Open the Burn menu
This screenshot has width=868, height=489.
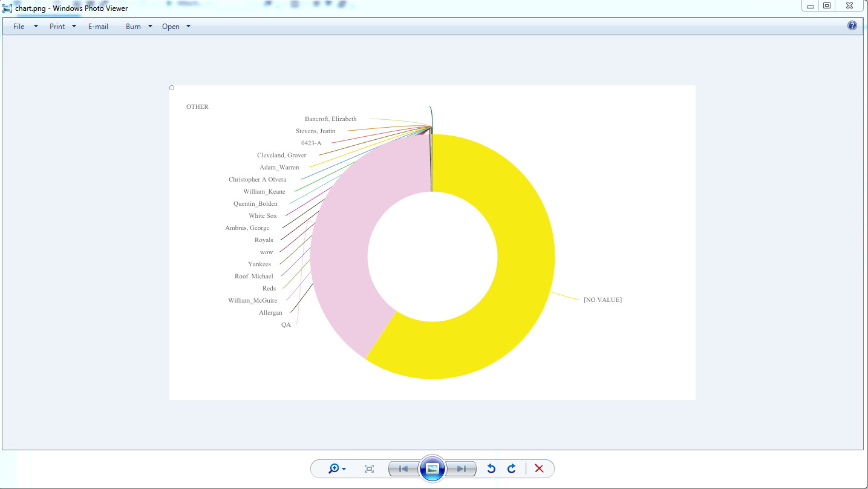point(133,27)
